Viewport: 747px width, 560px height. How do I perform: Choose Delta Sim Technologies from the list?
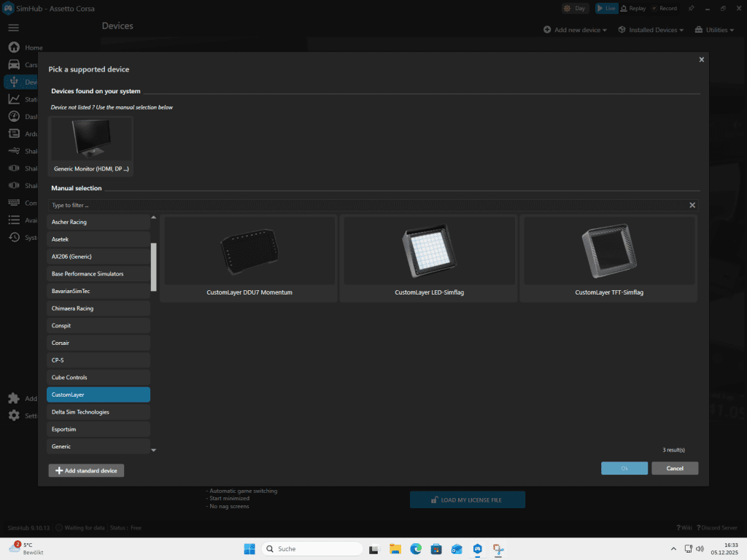click(x=98, y=412)
